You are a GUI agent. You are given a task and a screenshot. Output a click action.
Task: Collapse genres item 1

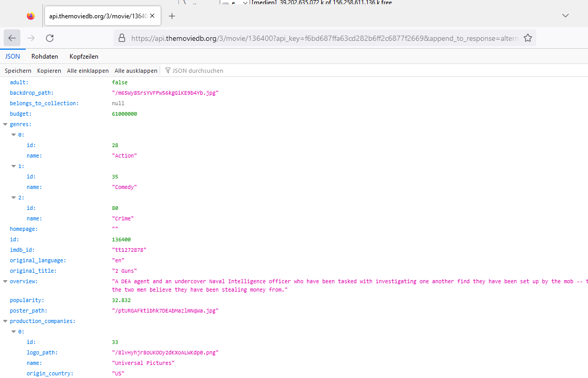coord(14,166)
